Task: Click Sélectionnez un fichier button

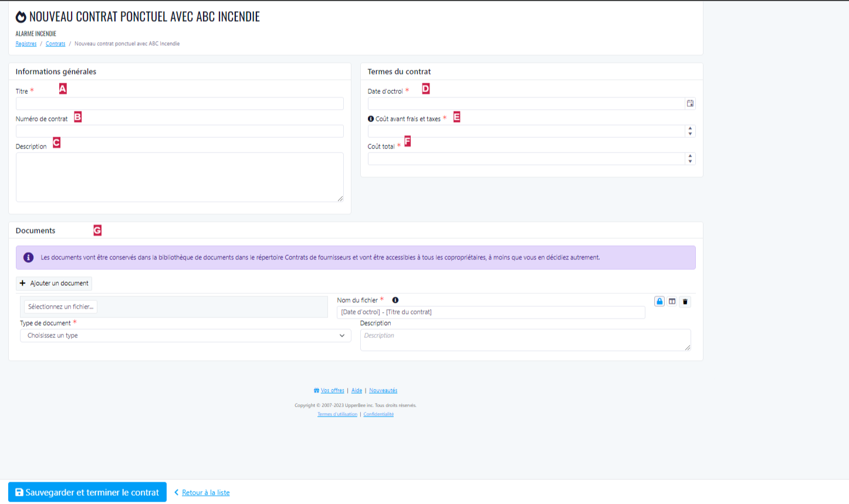Action: pos(60,306)
